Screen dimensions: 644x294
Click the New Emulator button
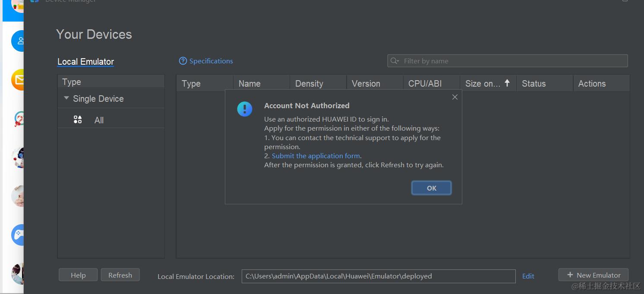click(593, 275)
